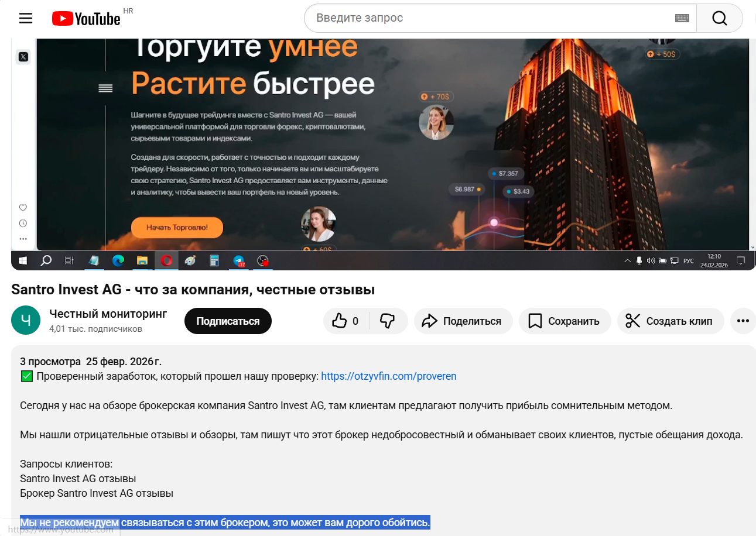Dislike the video with thumbs down
Viewport: 756px width, 536px height.
[x=387, y=321]
